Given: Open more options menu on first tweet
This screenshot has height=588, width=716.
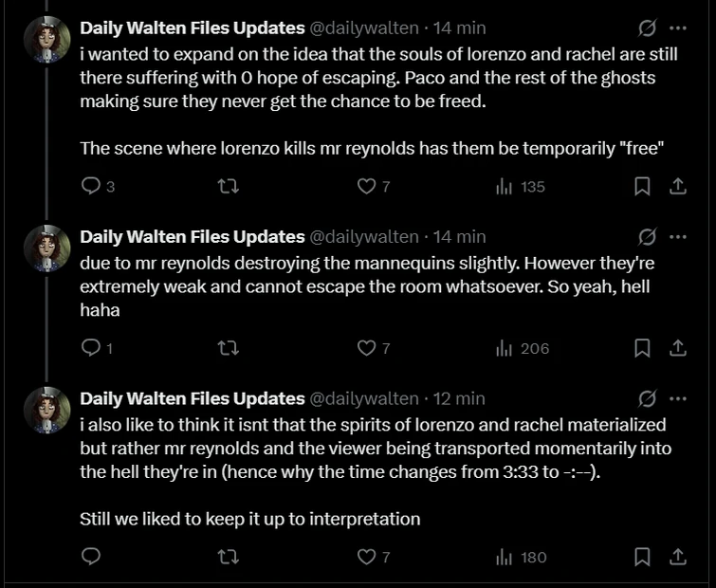Looking at the screenshot, I should [678, 27].
